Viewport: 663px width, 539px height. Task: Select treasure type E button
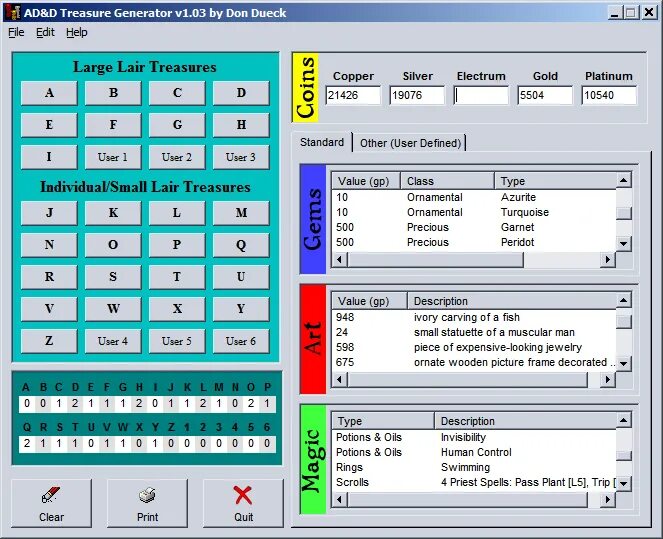[49, 125]
